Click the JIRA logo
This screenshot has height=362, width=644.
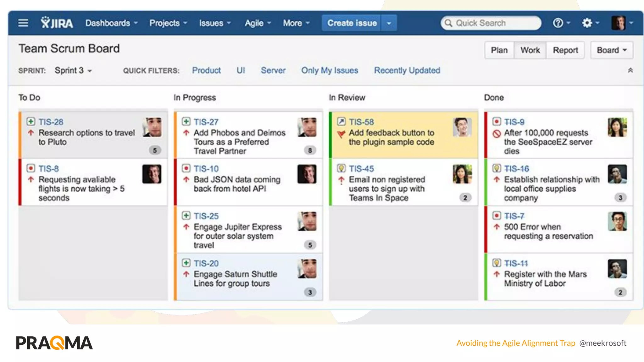[57, 23]
